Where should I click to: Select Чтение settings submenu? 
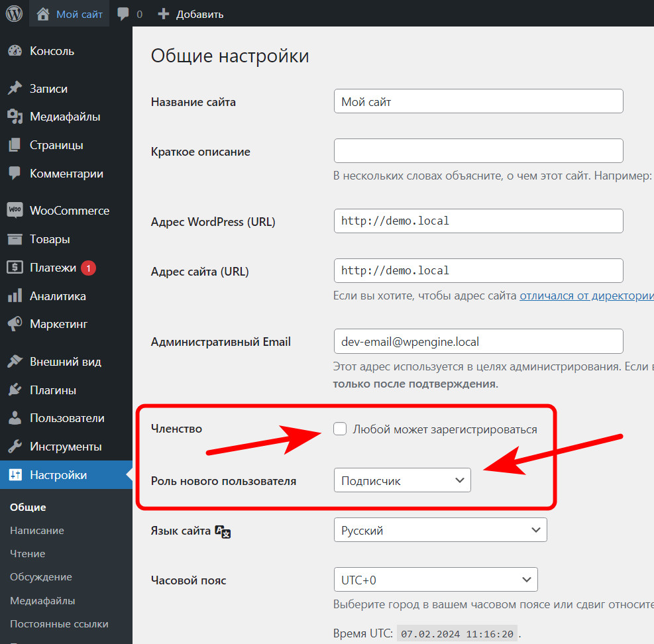pos(28,554)
